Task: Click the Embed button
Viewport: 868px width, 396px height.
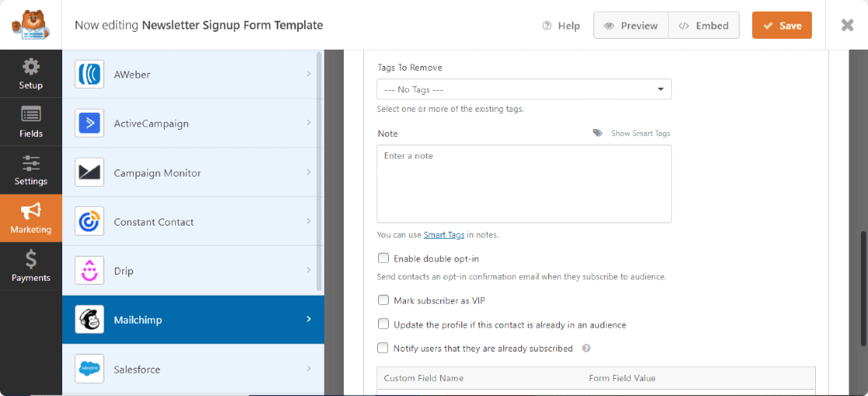Action: [x=704, y=26]
